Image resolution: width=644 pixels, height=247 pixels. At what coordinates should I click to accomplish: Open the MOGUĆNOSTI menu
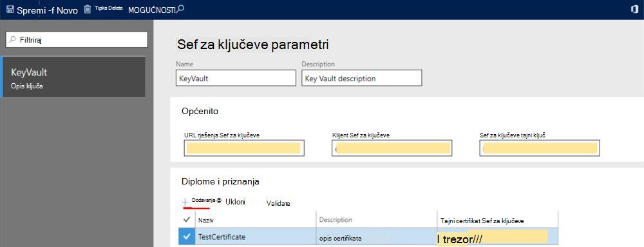click(x=153, y=10)
